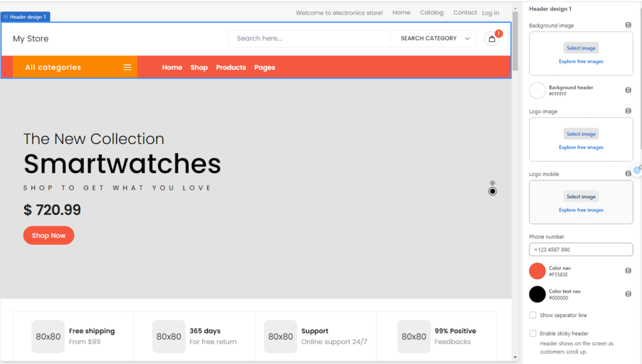Select the first slideshow pagination dot
Screen dimensions: 642x364
[x=493, y=183]
